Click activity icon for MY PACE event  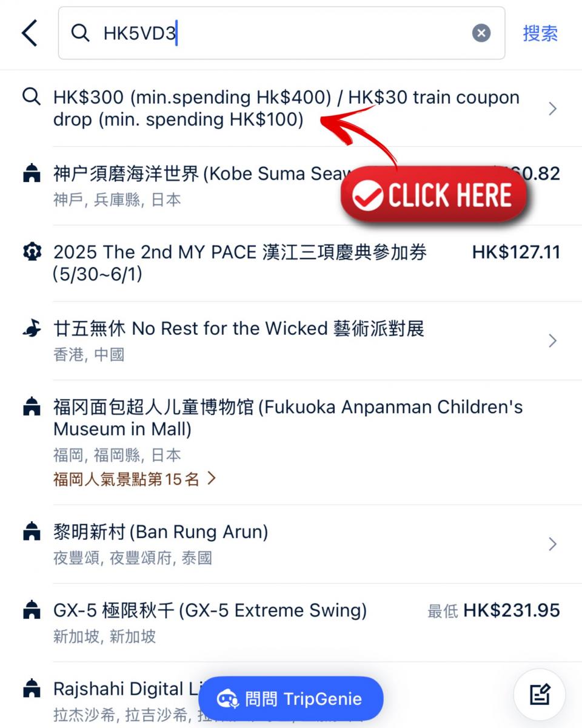tap(32, 252)
